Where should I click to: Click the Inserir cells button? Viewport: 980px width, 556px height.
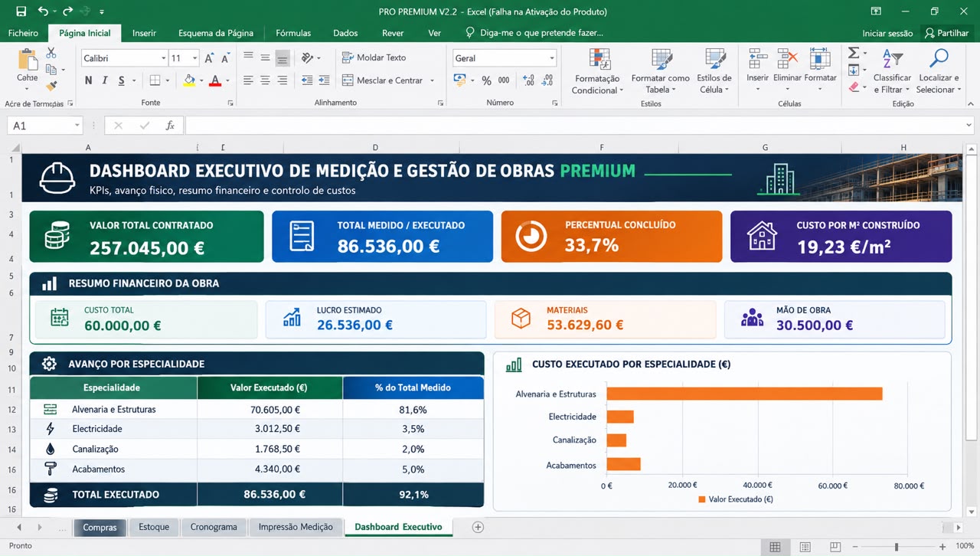click(758, 70)
